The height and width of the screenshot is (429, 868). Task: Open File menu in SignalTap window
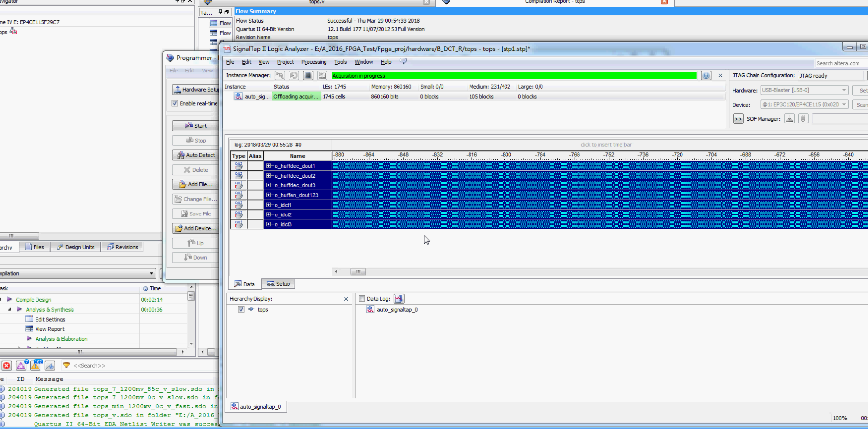point(230,62)
